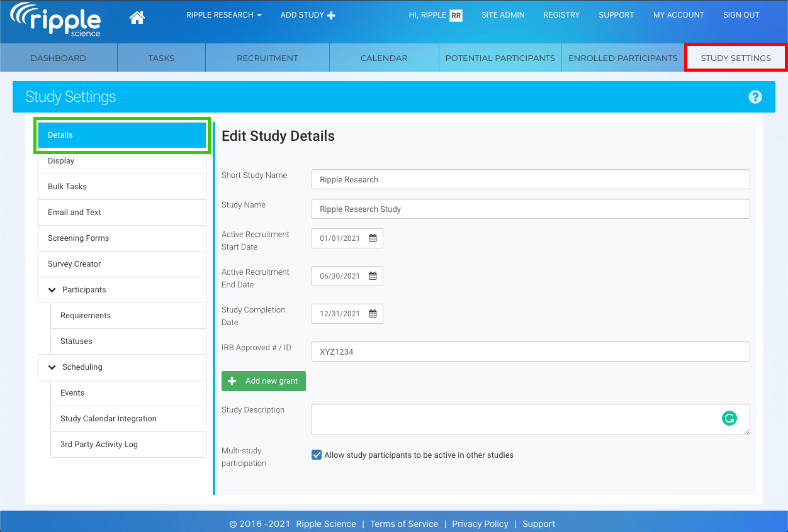Open the Ripple Research study dropdown
788x532 pixels.
pos(223,15)
